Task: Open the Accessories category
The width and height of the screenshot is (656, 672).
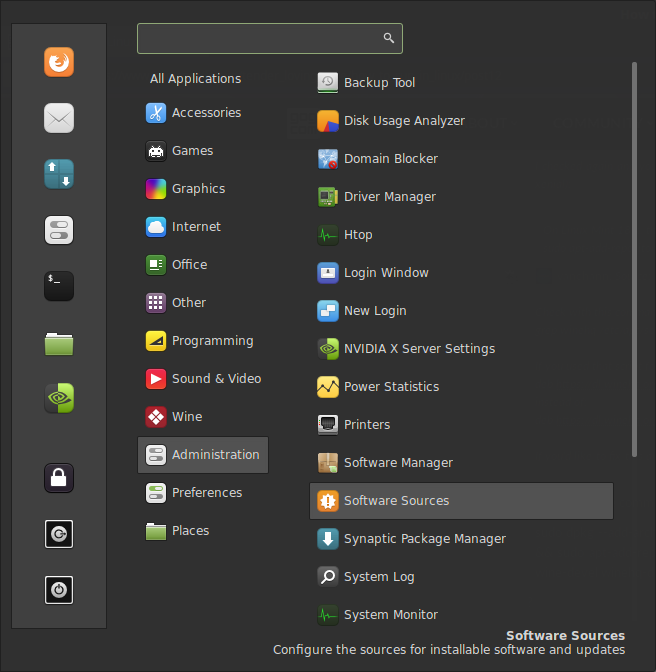Action: (x=203, y=113)
